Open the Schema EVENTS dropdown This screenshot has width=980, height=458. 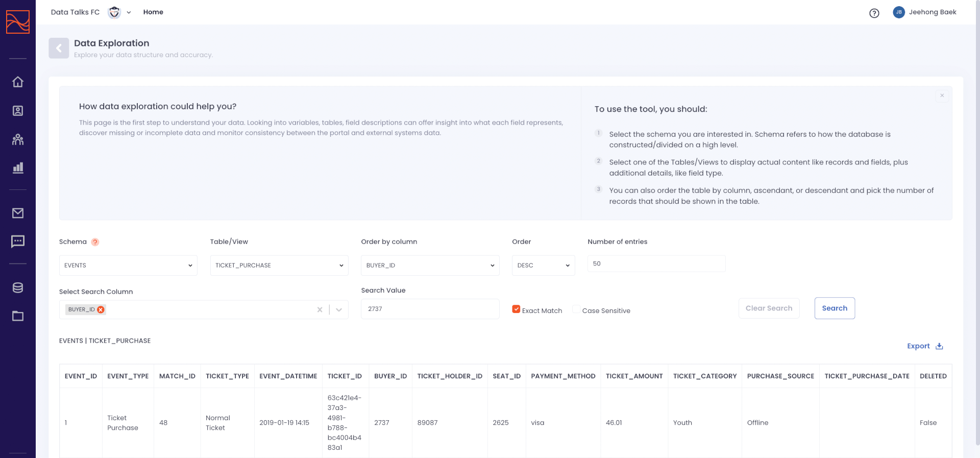tap(128, 266)
